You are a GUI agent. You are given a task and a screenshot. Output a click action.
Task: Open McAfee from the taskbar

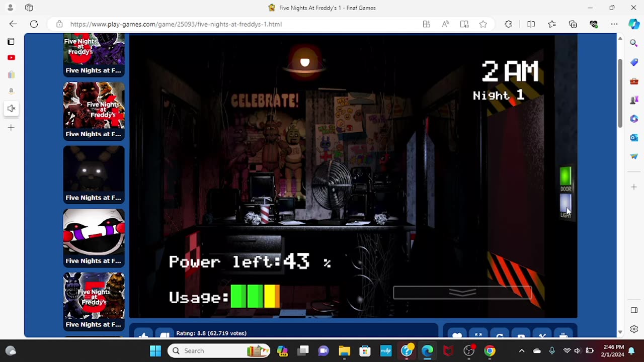pyautogui.click(x=448, y=351)
